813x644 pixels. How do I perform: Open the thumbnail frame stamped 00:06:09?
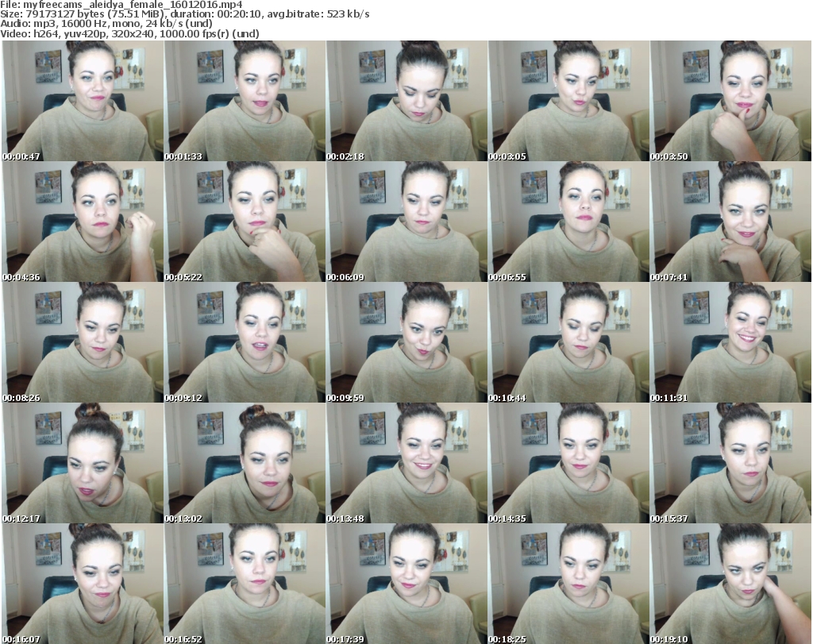point(406,222)
